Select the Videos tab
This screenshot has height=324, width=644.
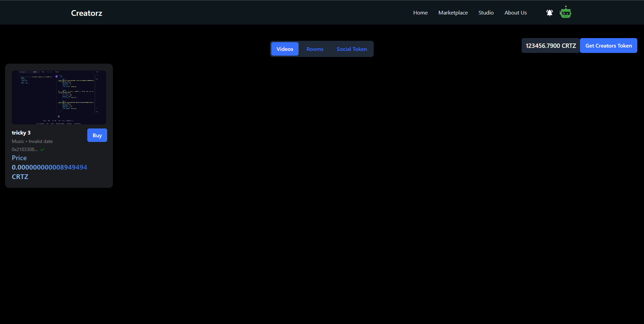point(285,49)
